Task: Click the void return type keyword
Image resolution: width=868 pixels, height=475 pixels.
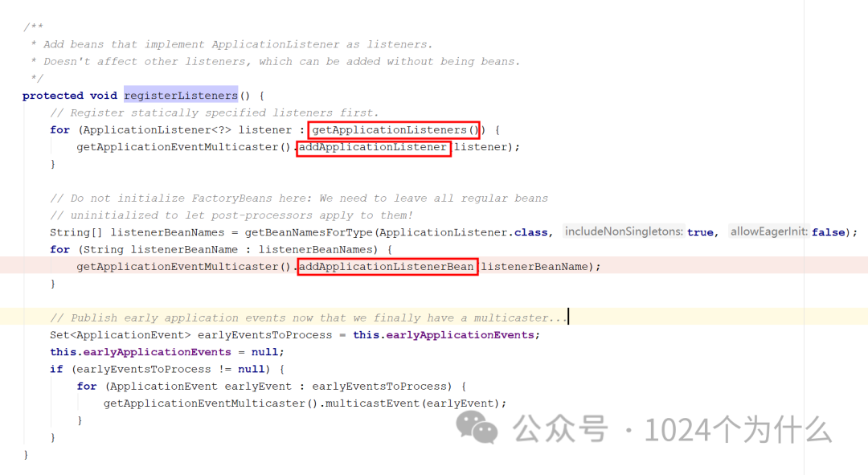Action: pos(104,96)
